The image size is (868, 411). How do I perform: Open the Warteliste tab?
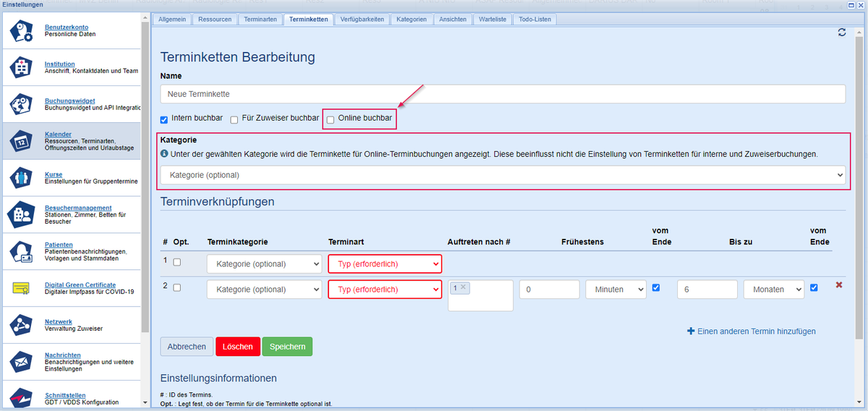(493, 20)
